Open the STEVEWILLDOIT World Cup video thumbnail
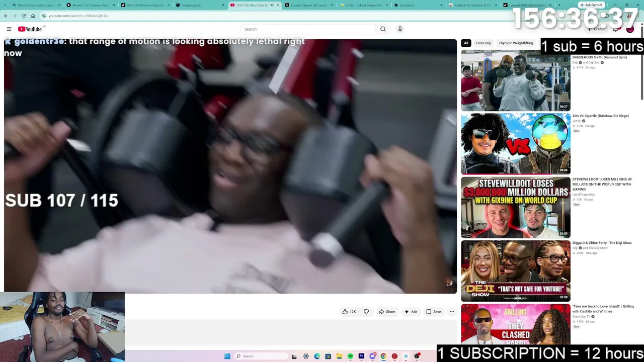The width and height of the screenshot is (644, 362). 516,207
